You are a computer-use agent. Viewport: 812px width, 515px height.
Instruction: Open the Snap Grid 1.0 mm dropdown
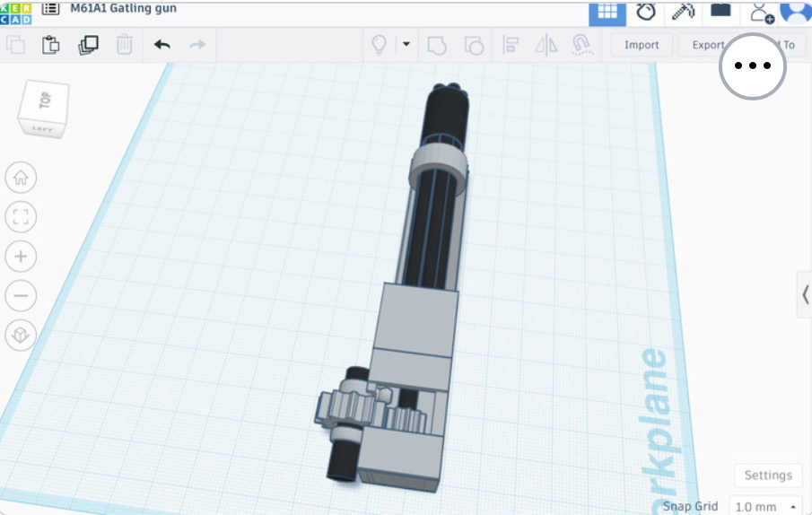click(765, 506)
